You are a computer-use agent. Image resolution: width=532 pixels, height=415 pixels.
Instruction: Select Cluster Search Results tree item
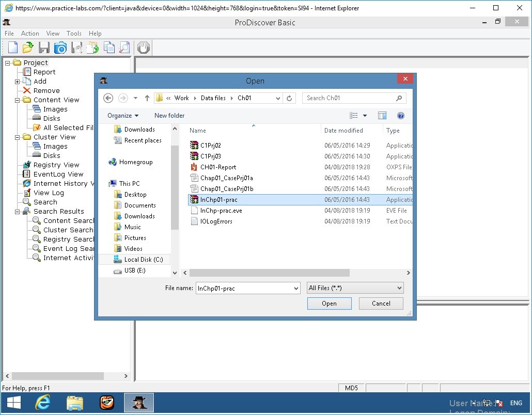pyautogui.click(x=68, y=230)
